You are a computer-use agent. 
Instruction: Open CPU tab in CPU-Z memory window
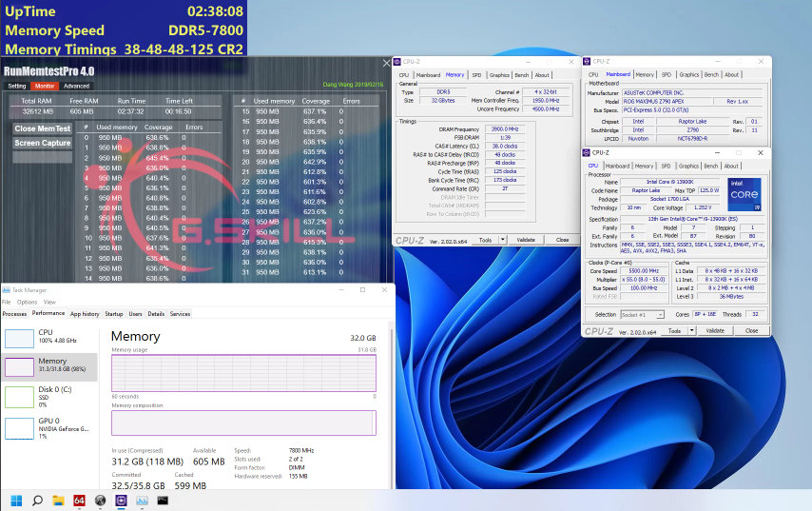tap(404, 75)
